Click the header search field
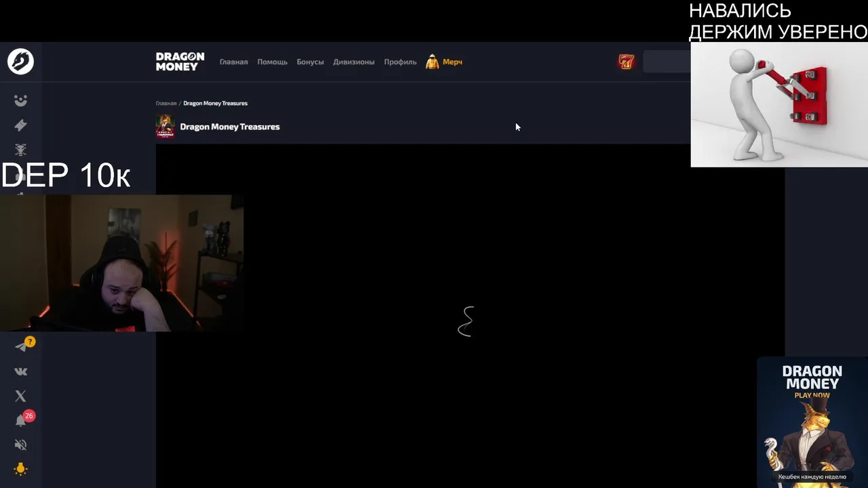This screenshot has width=868, height=488. coord(667,62)
